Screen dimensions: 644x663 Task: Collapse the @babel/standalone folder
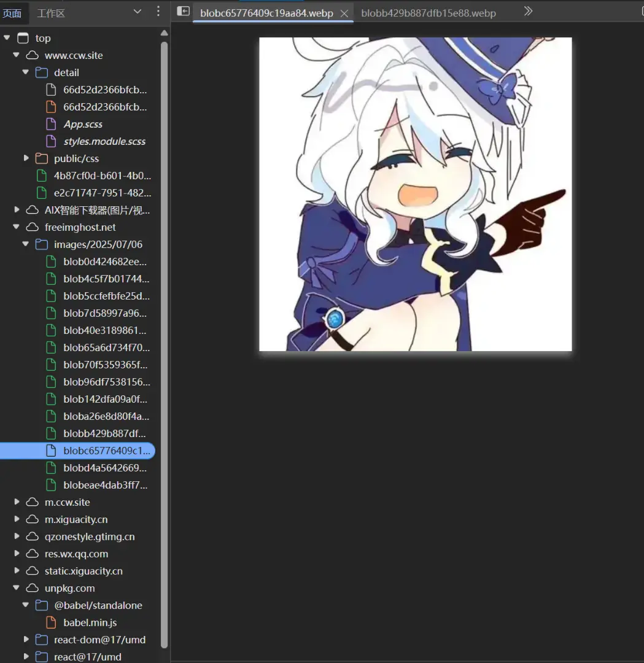[x=25, y=605]
